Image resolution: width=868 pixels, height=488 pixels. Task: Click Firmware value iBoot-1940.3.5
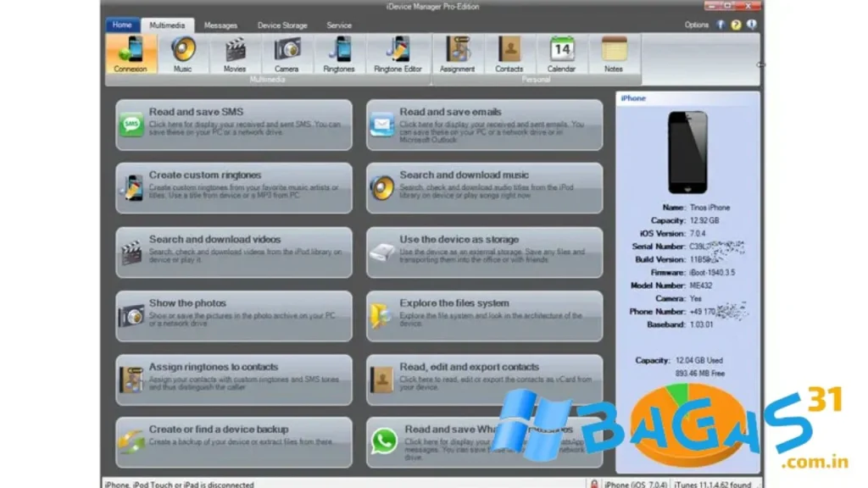click(x=712, y=272)
